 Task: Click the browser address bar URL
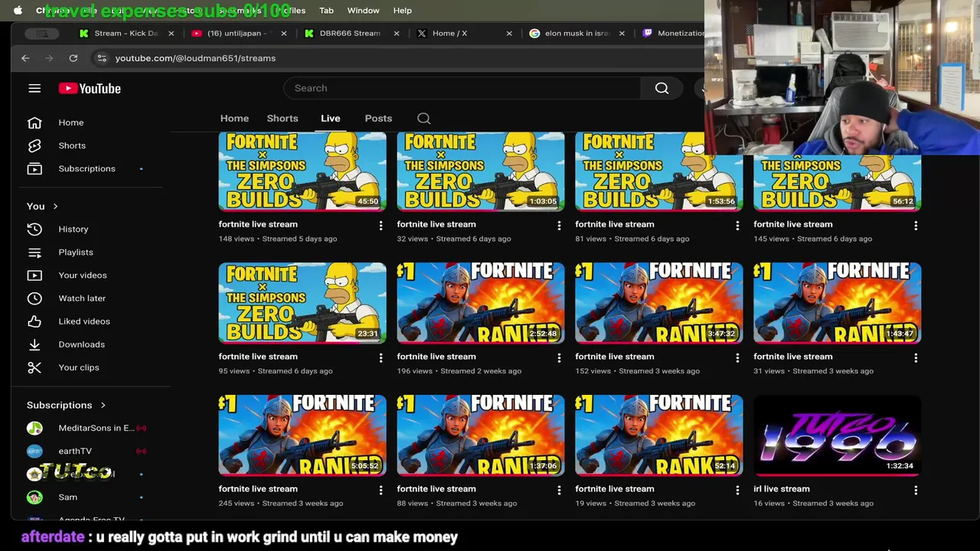(195, 58)
